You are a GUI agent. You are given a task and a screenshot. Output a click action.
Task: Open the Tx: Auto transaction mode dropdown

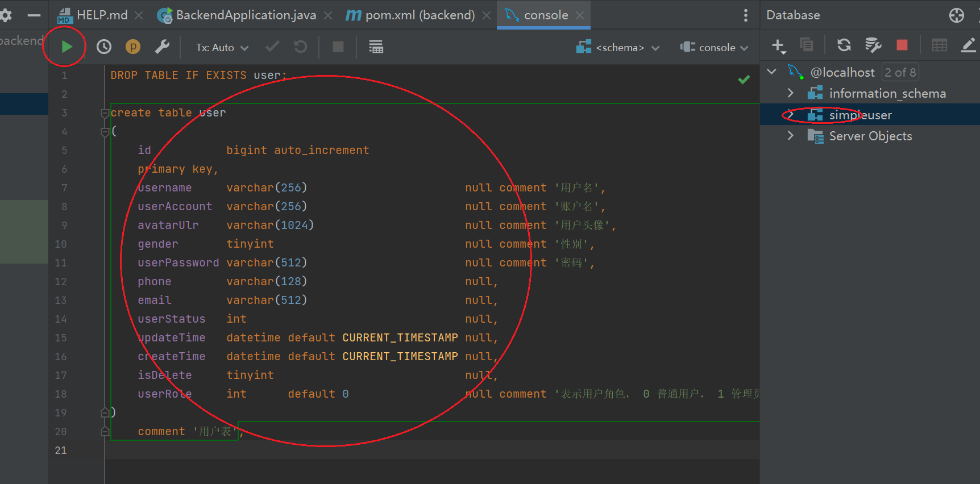click(222, 48)
